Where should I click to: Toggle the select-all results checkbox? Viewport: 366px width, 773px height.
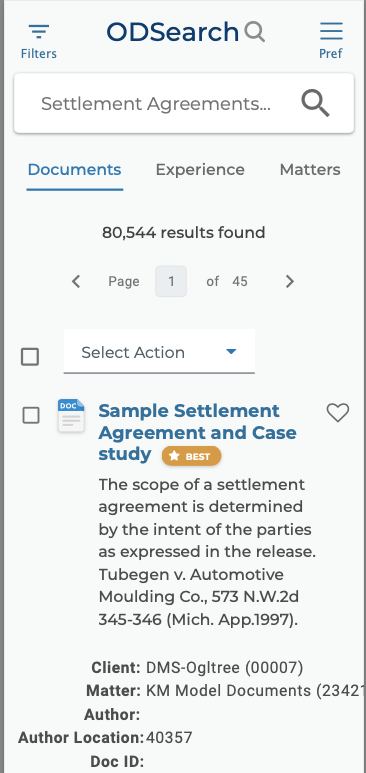(x=30, y=356)
